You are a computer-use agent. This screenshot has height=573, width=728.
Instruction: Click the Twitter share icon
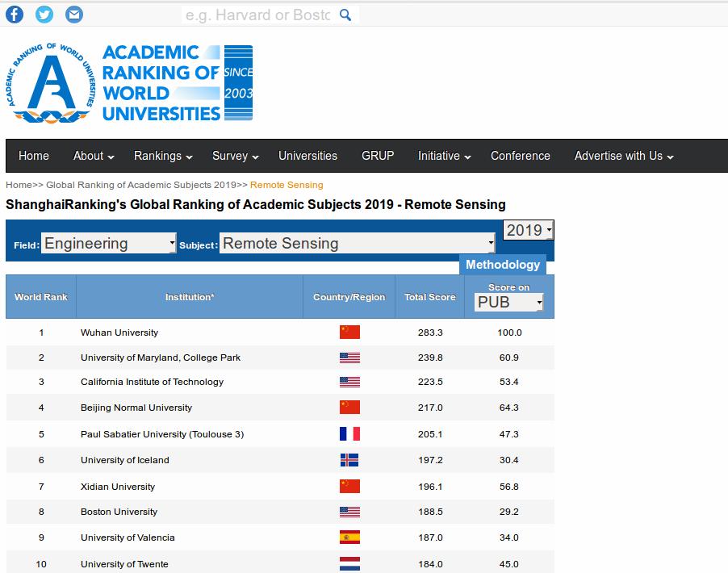pos(44,15)
